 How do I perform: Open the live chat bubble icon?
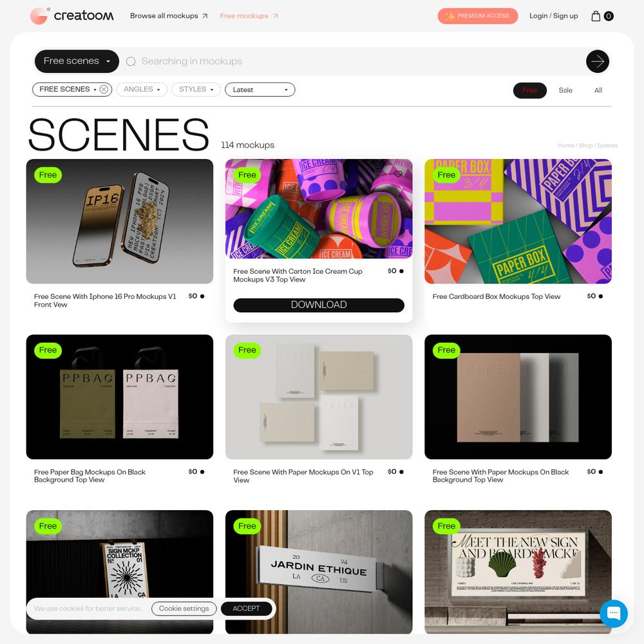pyautogui.click(x=614, y=614)
